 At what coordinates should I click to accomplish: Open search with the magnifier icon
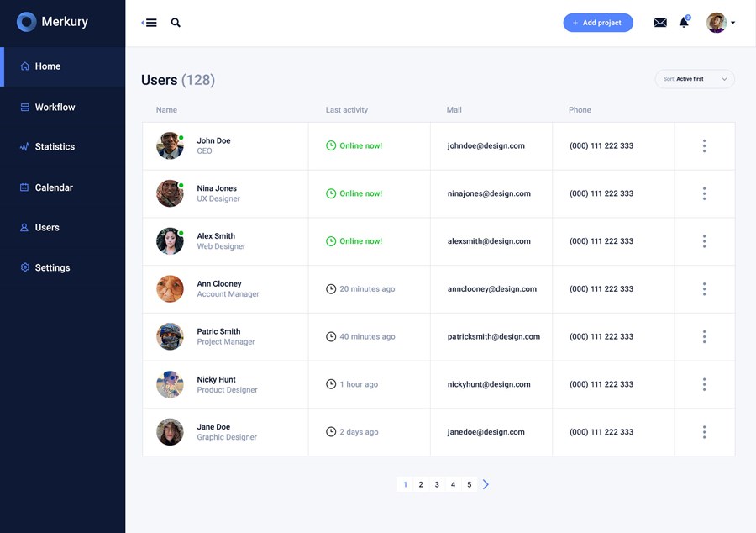176,23
